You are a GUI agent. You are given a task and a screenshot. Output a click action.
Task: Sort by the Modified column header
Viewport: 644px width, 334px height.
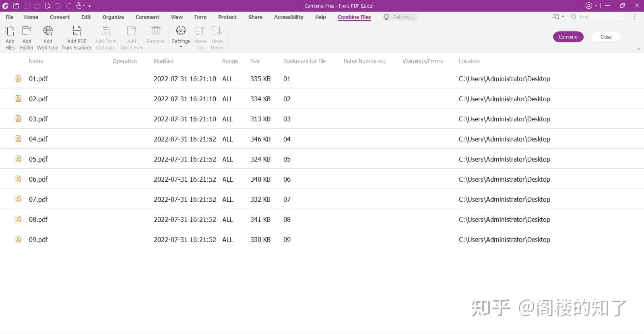point(163,61)
